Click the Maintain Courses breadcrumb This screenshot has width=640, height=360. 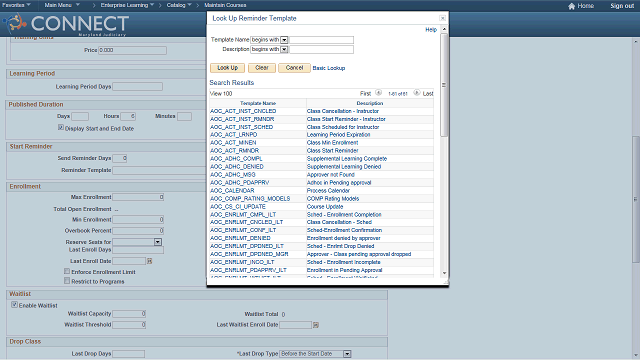(x=225, y=5)
